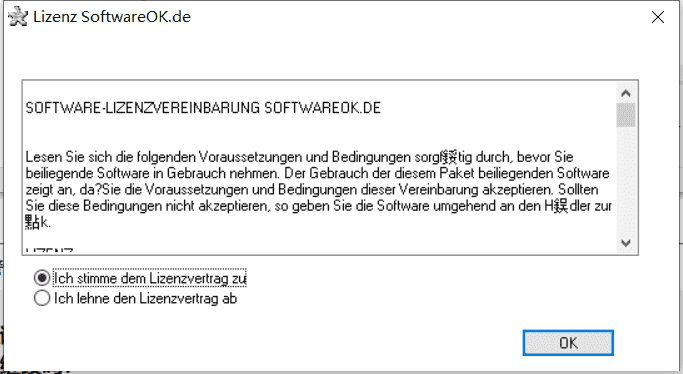The height and width of the screenshot is (374, 683).
Task: Click the license text scroll-down arrow
Action: (626, 243)
